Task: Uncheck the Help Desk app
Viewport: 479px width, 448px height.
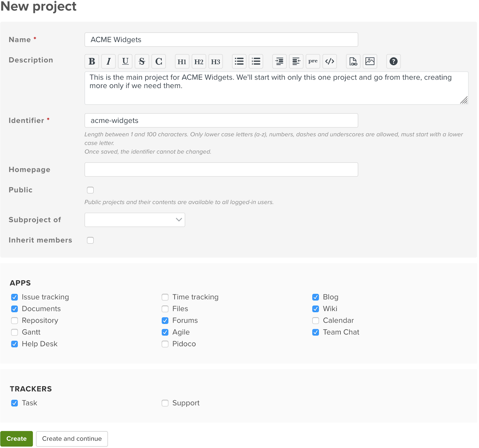Action: coord(14,344)
